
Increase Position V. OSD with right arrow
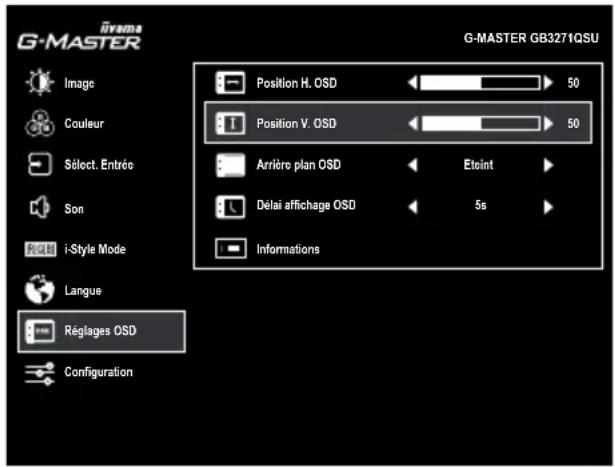(548, 124)
